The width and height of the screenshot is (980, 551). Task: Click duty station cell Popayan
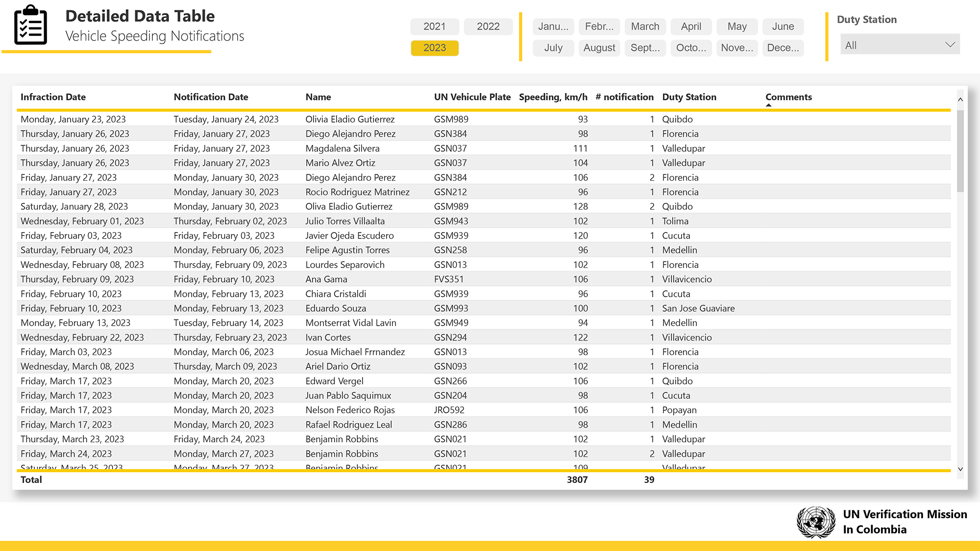click(679, 410)
